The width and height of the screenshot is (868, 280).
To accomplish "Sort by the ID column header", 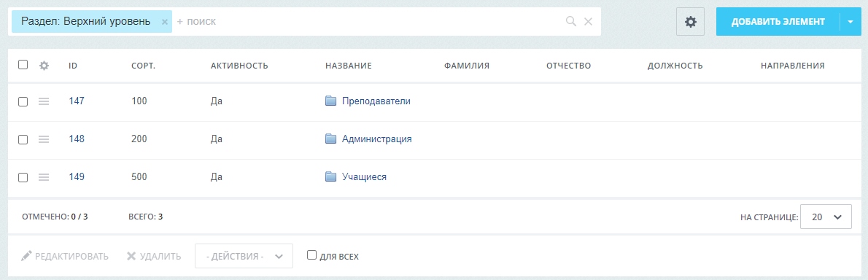I will click(x=72, y=66).
